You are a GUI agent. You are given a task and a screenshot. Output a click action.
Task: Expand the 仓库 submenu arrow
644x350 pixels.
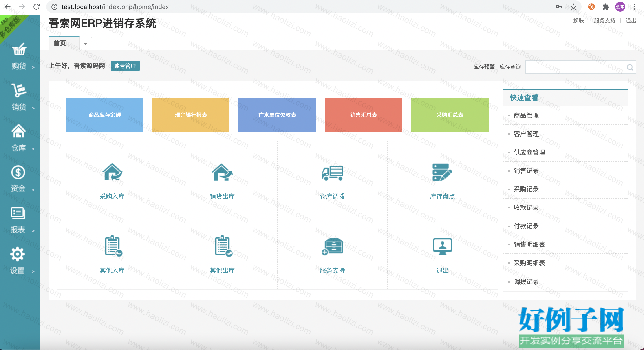coord(33,149)
